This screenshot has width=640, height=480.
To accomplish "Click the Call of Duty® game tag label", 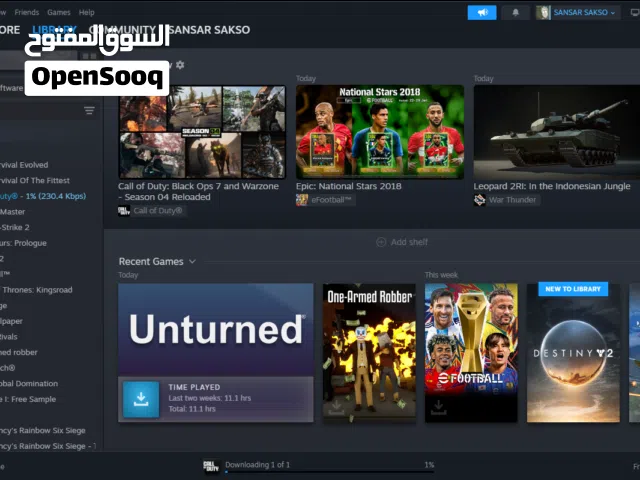I will (158, 211).
